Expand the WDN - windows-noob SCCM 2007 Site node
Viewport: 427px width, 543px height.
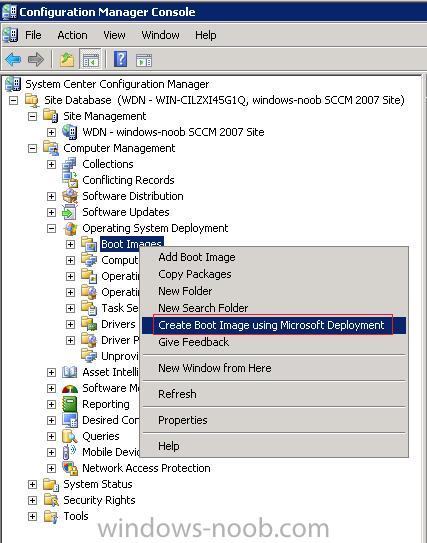point(51,132)
